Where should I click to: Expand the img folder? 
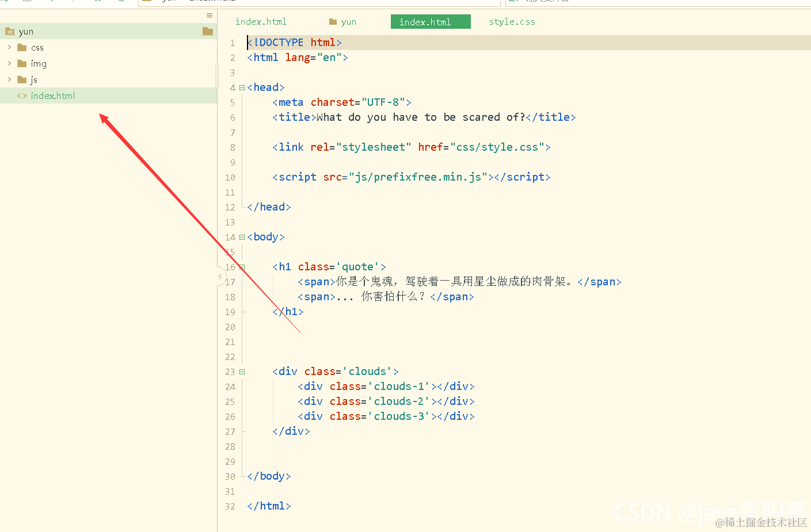[x=9, y=63]
